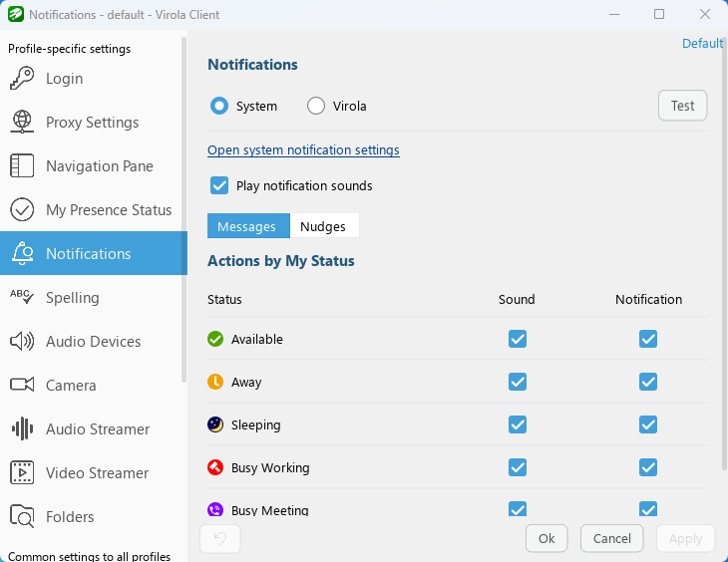Click the Default link at top right
This screenshot has width=728, height=562.
point(702,43)
